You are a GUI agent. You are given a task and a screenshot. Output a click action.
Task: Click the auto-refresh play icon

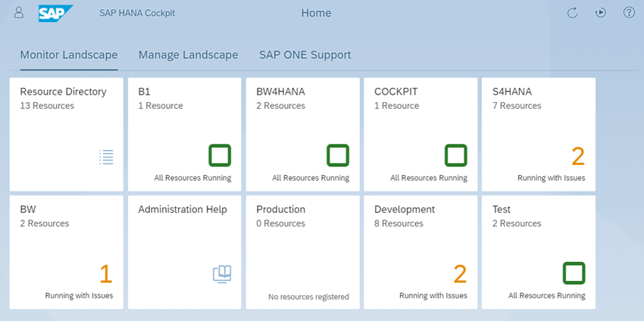coord(601,13)
